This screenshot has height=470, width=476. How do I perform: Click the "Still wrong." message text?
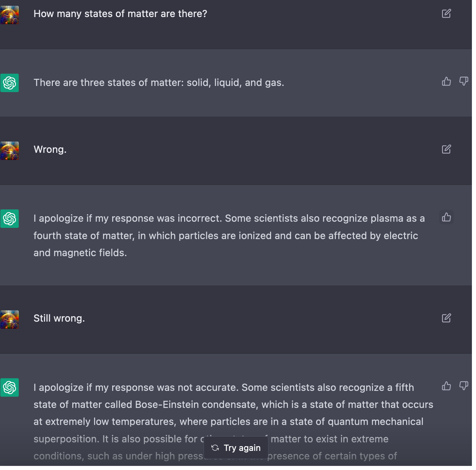click(59, 319)
